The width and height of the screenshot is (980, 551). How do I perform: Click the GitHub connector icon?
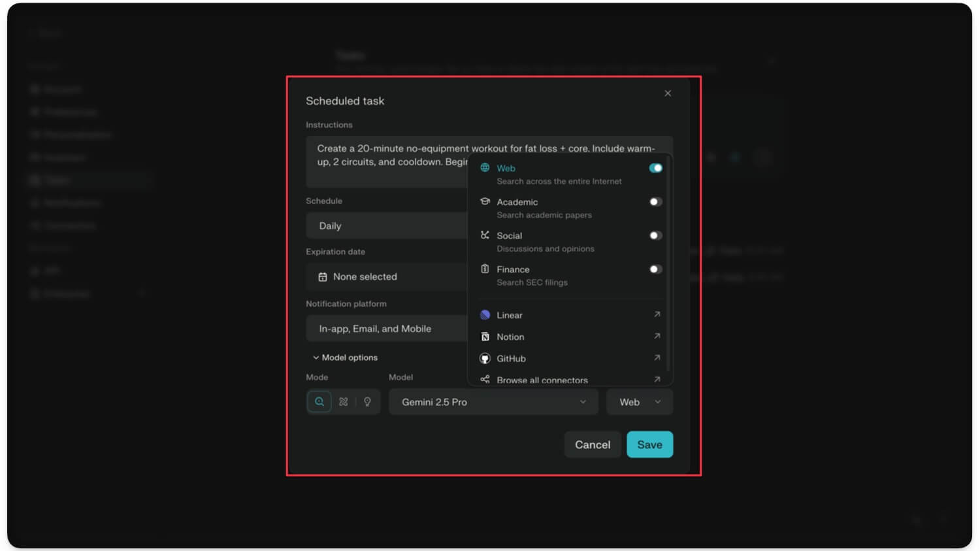tap(485, 358)
